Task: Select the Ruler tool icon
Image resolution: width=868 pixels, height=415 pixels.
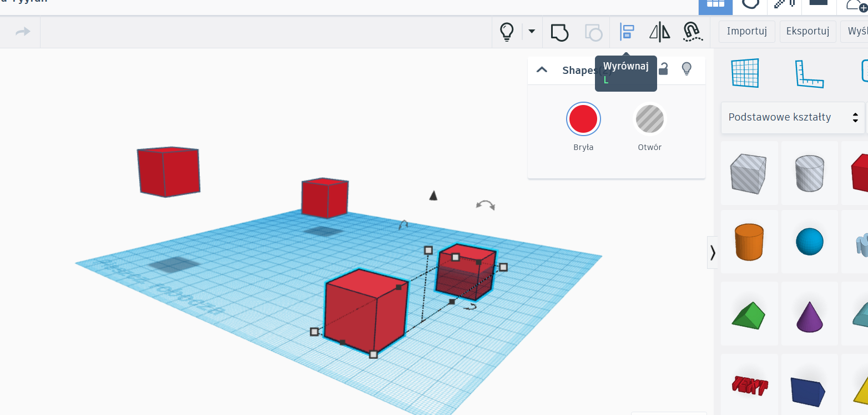Action: (810, 73)
